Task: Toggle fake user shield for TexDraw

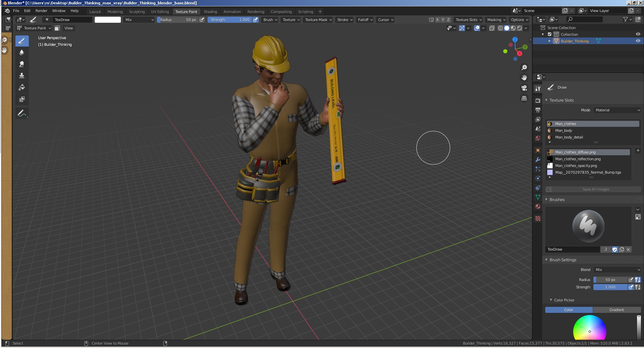Action: click(615, 249)
